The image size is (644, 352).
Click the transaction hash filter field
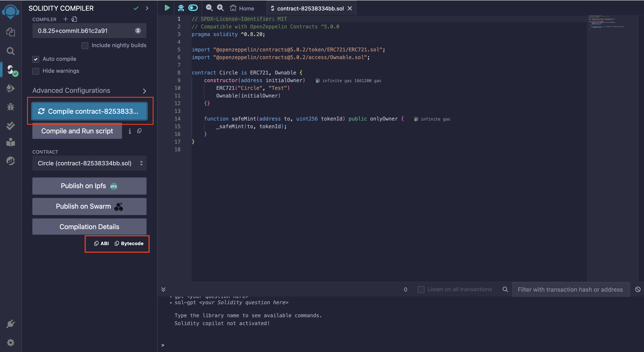(x=570, y=290)
